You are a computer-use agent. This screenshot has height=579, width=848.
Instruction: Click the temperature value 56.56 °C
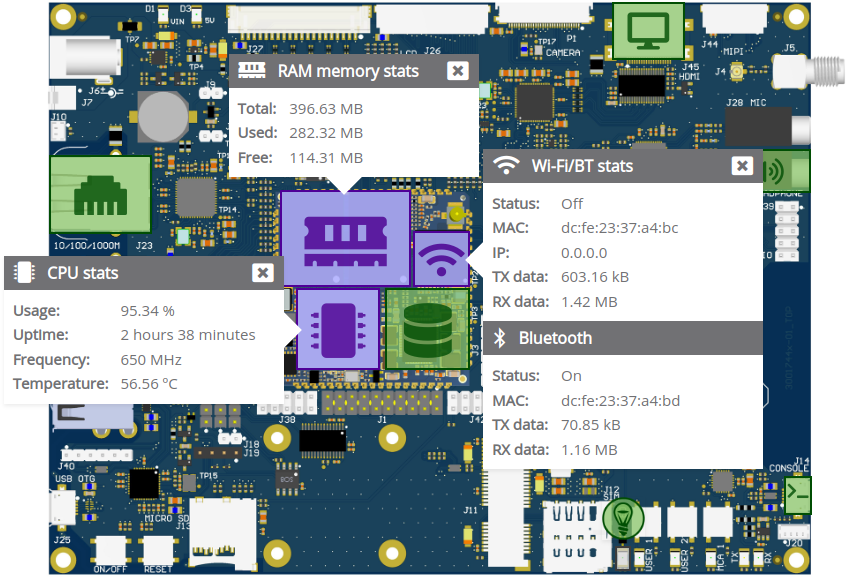click(149, 384)
